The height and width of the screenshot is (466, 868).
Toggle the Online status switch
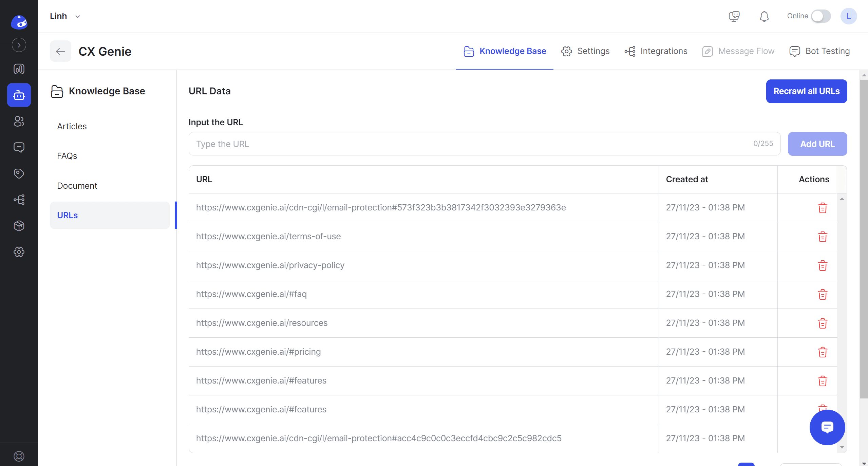click(820, 16)
